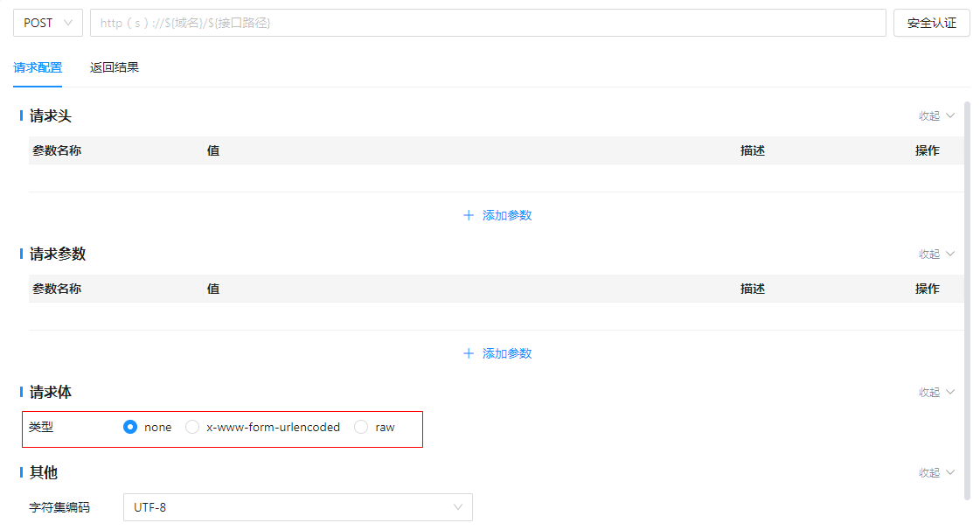This screenshot has height=530, width=980.
Task: Click the plus icon under 请求参数 table
Action: coord(469,353)
